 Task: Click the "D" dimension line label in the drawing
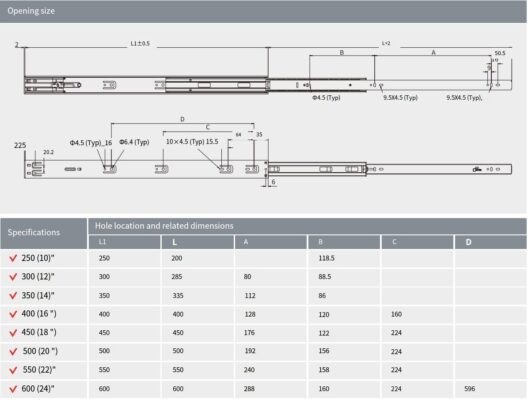(x=182, y=119)
